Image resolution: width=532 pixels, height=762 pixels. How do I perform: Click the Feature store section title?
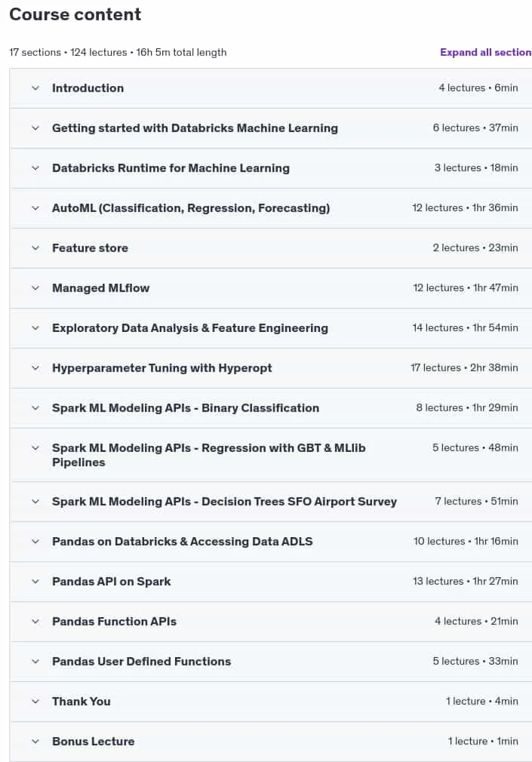pyautogui.click(x=90, y=248)
